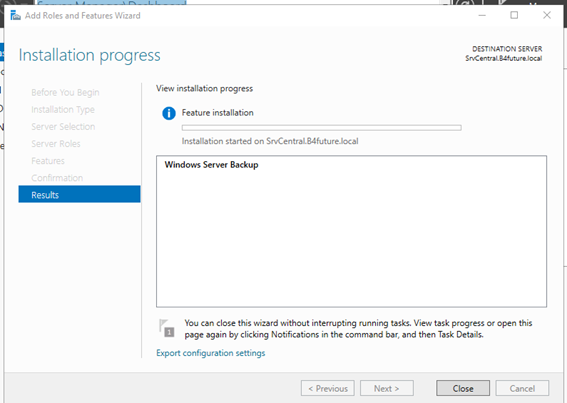Click the feature installation progress bar
Screen dimensions: 567x403
(x=321, y=127)
